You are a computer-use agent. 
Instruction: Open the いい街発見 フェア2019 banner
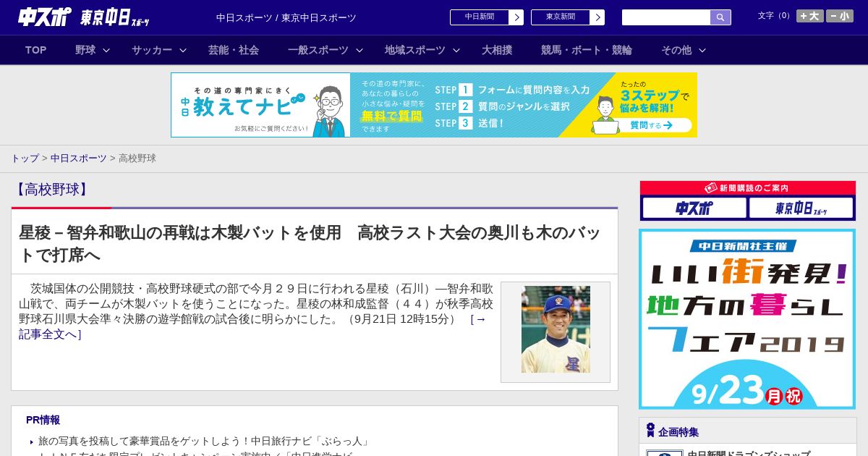coord(747,319)
